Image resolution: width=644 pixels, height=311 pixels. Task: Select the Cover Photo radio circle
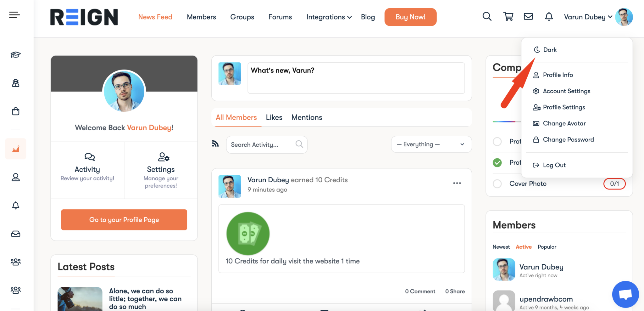(497, 184)
